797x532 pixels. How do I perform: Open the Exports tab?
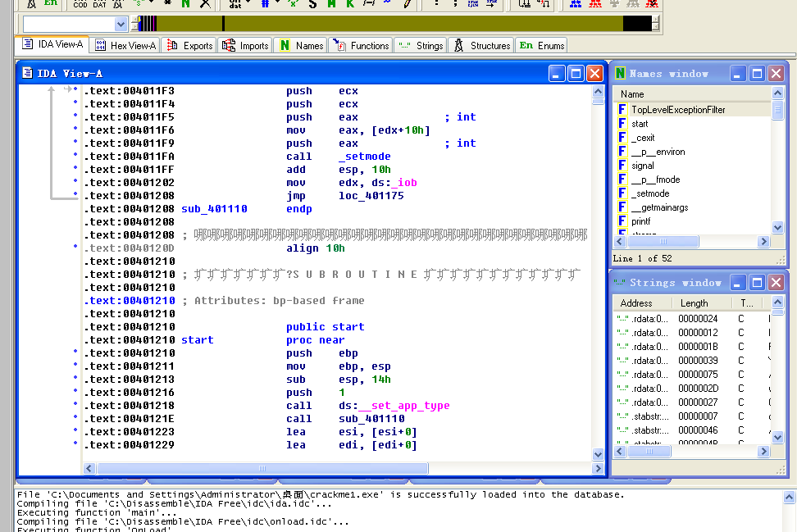pos(189,46)
